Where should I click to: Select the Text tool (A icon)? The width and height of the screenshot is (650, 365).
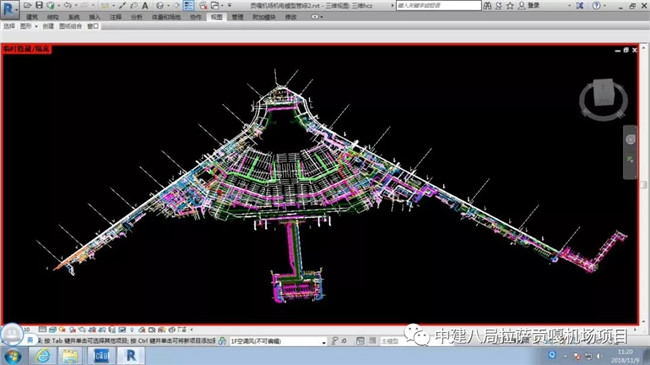[x=145, y=5]
